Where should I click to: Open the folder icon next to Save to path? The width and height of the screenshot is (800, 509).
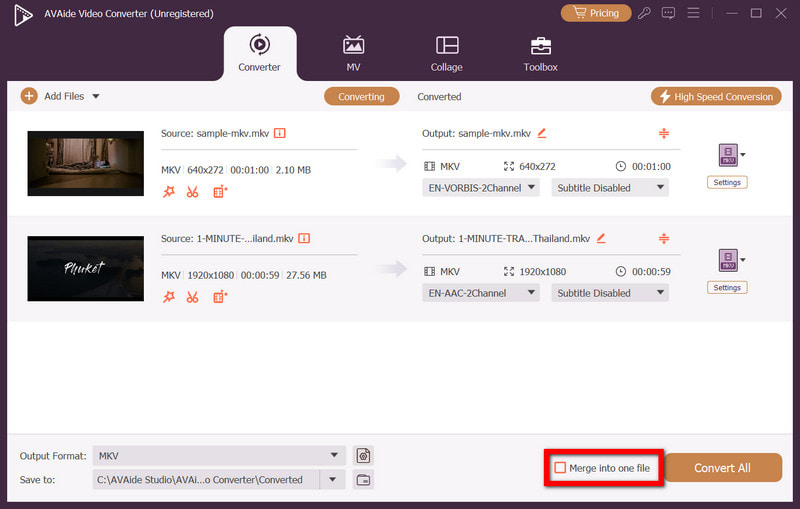coord(364,480)
